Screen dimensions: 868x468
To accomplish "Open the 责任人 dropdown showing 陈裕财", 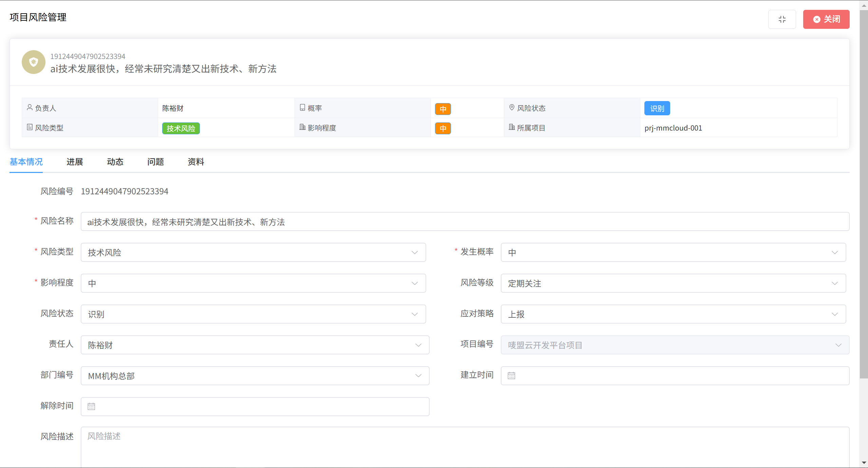I will click(255, 345).
